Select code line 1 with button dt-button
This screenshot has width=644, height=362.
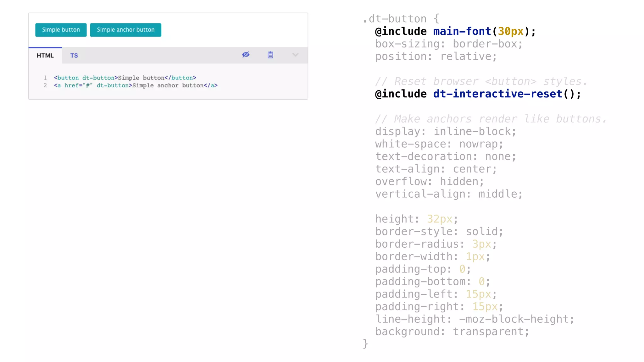pos(125,78)
